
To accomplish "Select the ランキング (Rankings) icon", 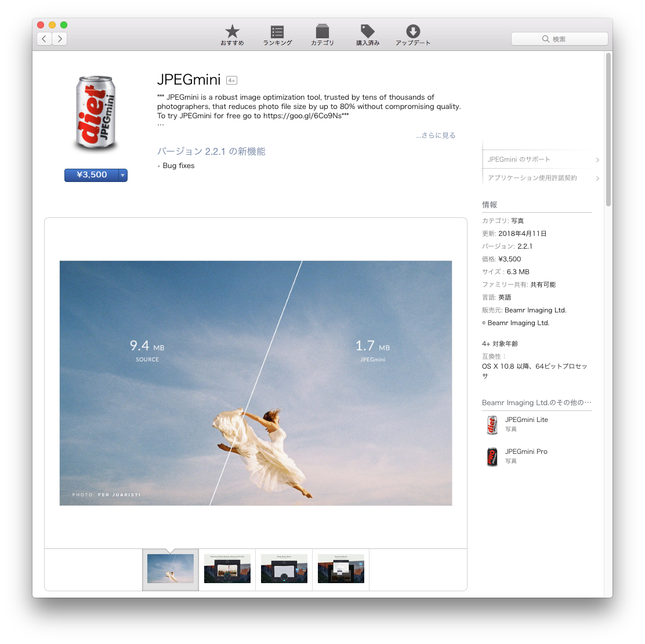I will [277, 32].
